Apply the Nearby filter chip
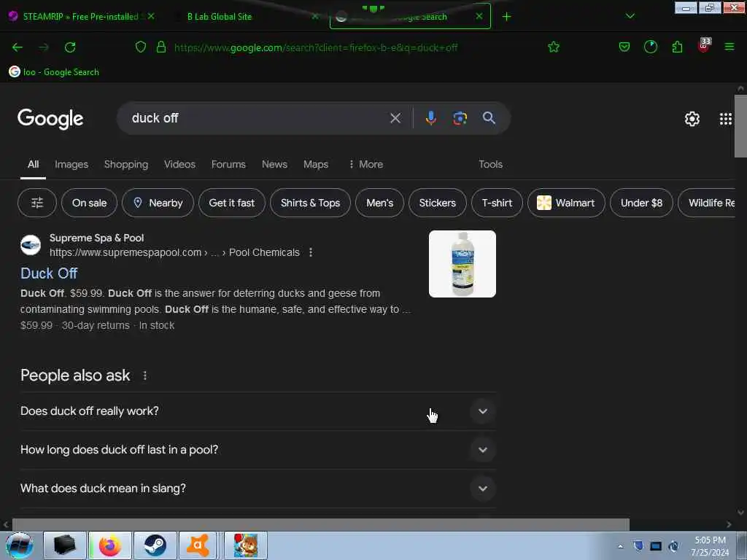 click(x=158, y=203)
